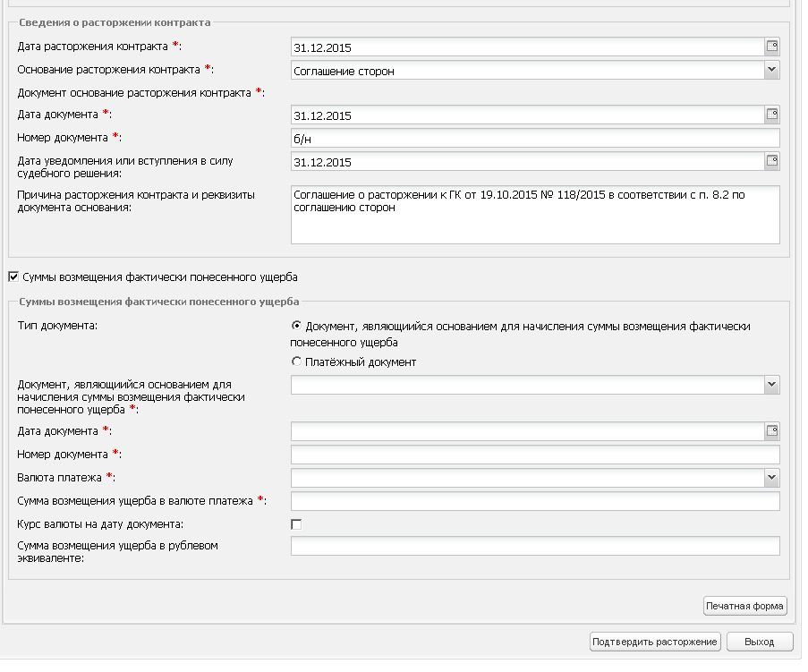Focus empty Дата документа field in damages section
This screenshot has height=672, width=808.
point(527,431)
